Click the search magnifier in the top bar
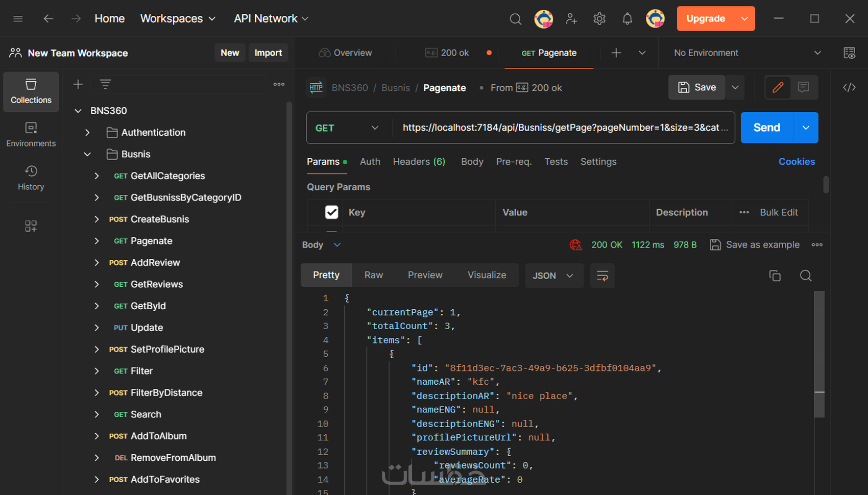868x495 pixels. (x=515, y=18)
